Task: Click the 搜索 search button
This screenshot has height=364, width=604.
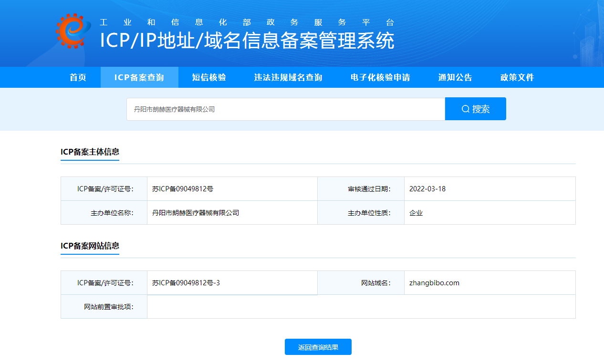Action: point(476,109)
